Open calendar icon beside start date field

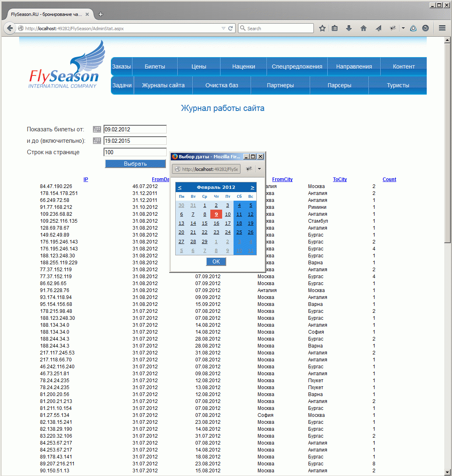pyautogui.click(x=97, y=129)
